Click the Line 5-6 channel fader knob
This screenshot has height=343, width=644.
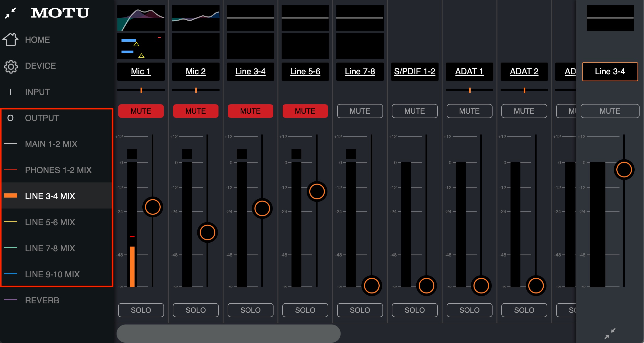click(317, 192)
